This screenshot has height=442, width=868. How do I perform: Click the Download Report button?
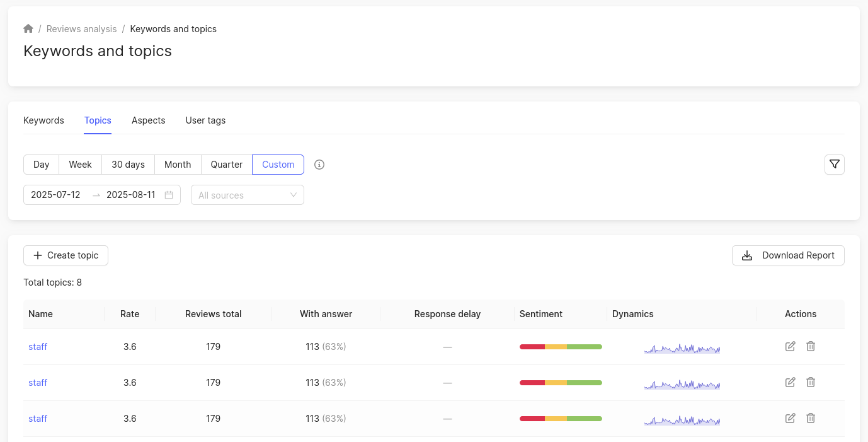(788, 255)
